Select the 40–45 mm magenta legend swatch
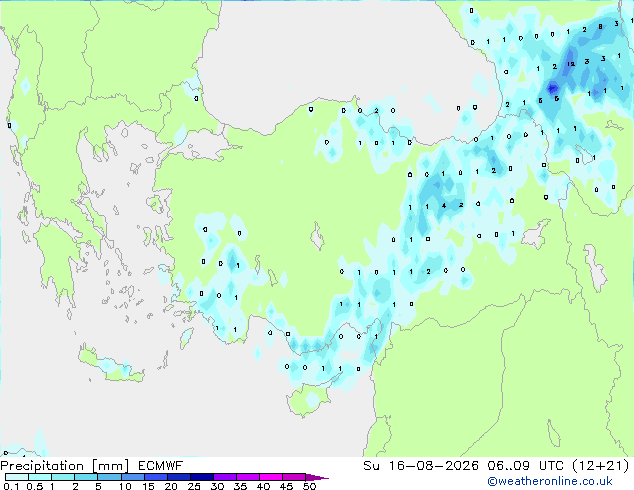The width and height of the screenshot is (634, 490). (271, 477)
